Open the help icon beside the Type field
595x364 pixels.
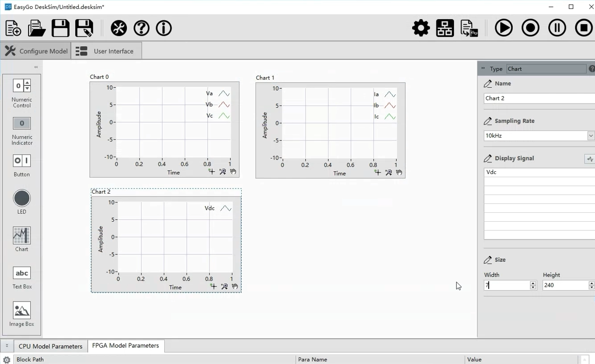click(592, 69)
